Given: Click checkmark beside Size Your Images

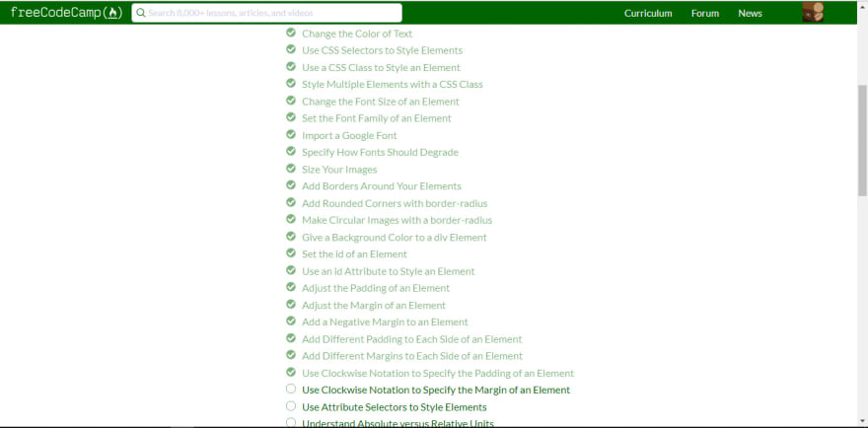Looking at the screenshot, I should click(291, 169).
